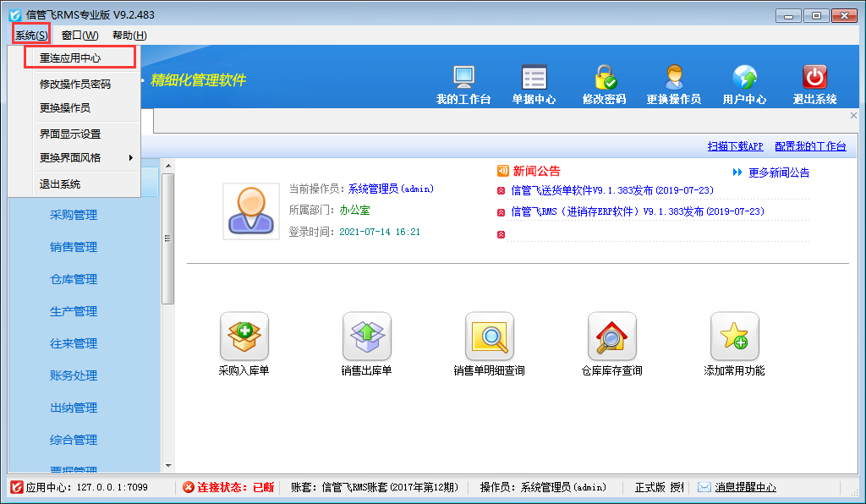The height and width of the screenshot is (504, 866).
Task: Open 消息提醒中心 in status bar
Action: coord(744,487)
